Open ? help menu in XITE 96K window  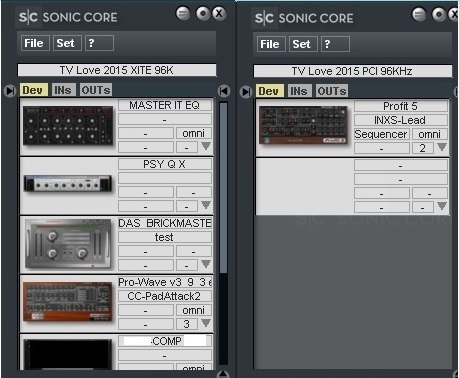coord(99,43)
